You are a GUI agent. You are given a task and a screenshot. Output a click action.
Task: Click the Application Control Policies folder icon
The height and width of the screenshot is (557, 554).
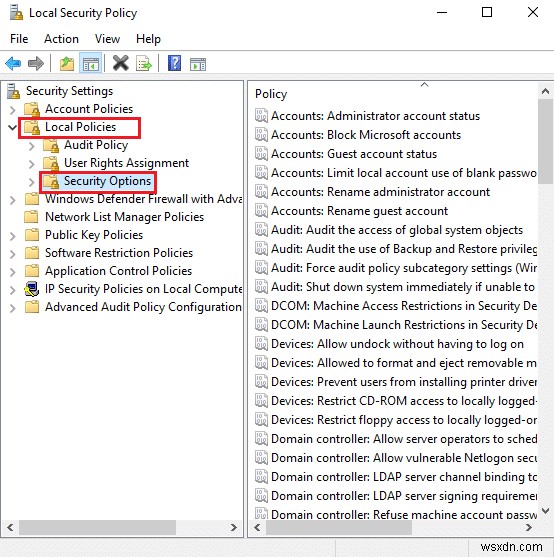tap(32, 271)
